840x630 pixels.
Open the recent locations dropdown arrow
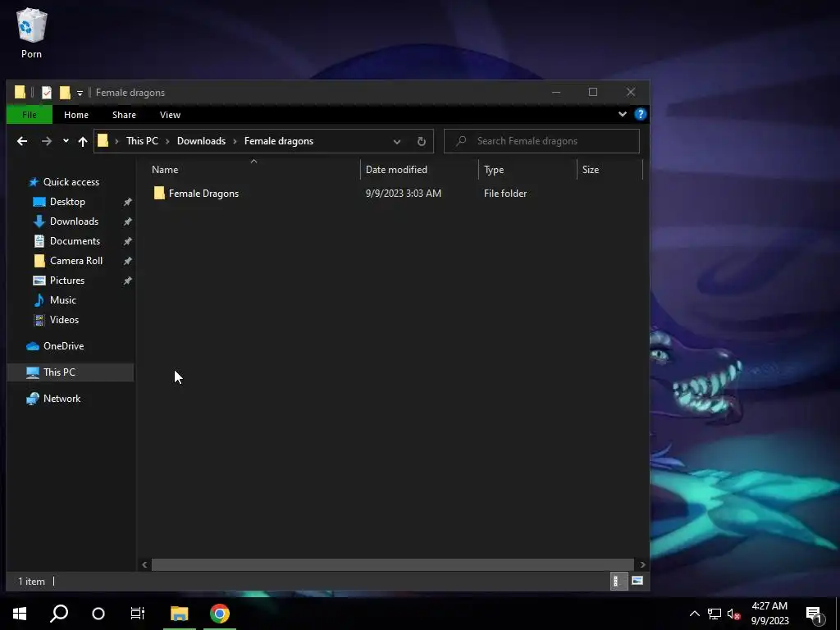point(66,141)
